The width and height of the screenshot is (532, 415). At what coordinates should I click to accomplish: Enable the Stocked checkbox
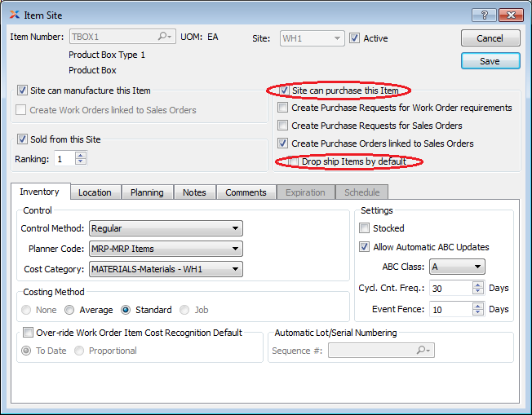(x=365, y=228)
